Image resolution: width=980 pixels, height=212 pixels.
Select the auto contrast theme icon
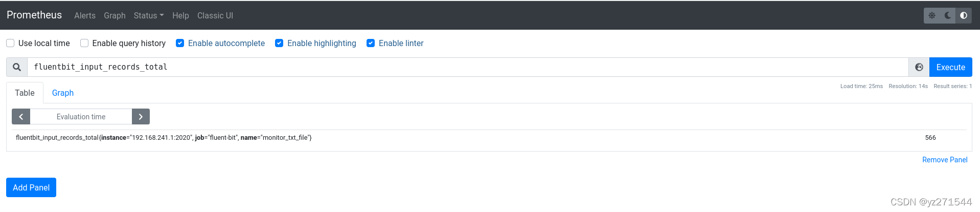click(x=964, y=15)
